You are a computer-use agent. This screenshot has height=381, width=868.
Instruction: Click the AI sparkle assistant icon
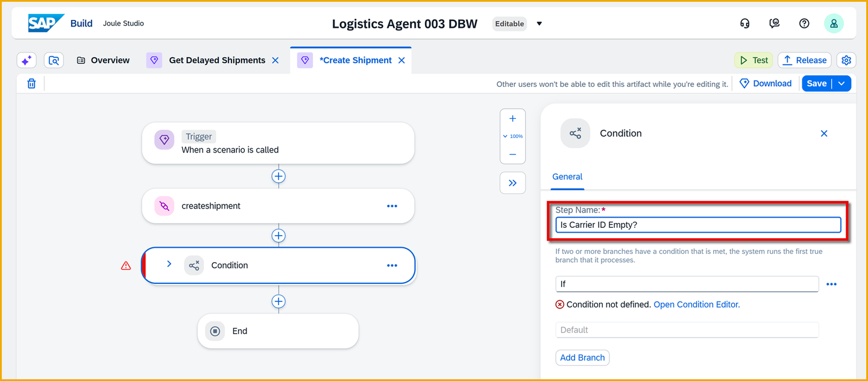pos(26,60)
